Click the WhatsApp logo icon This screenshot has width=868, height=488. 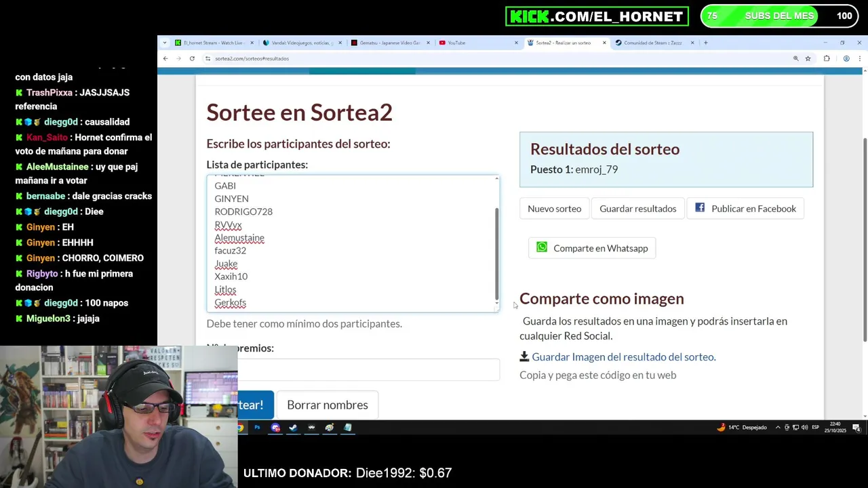542,247
